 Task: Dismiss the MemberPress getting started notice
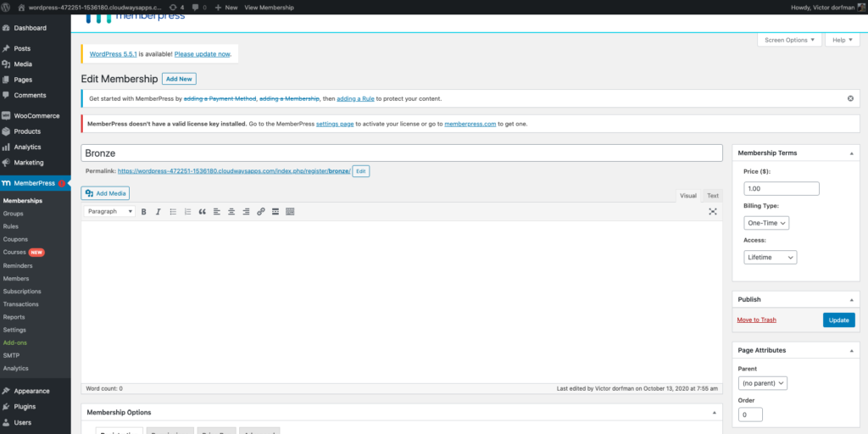tap(850, 98)
